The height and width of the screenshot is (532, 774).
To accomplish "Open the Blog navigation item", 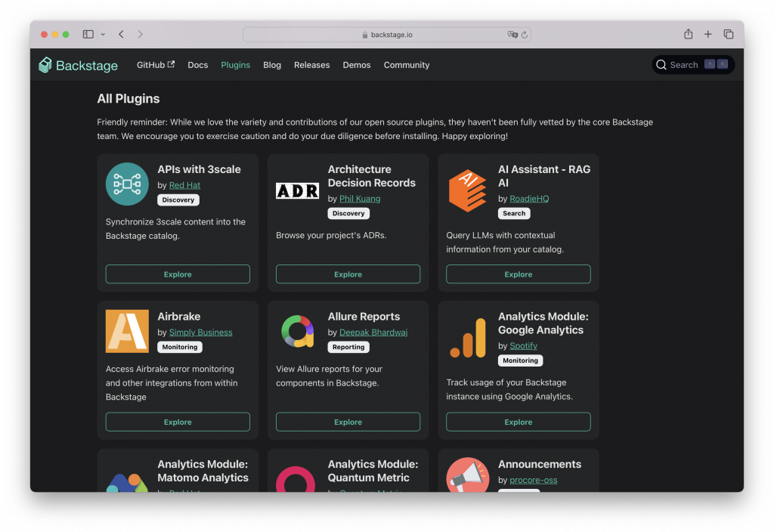I will (x=272, y=65).
